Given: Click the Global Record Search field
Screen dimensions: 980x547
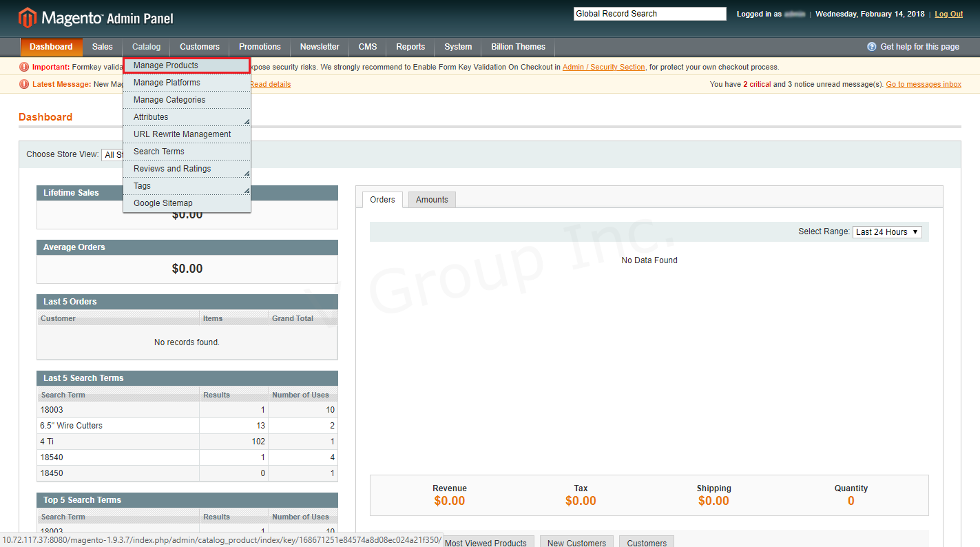Looking at the screenshot, I should (x=649, y=14).
